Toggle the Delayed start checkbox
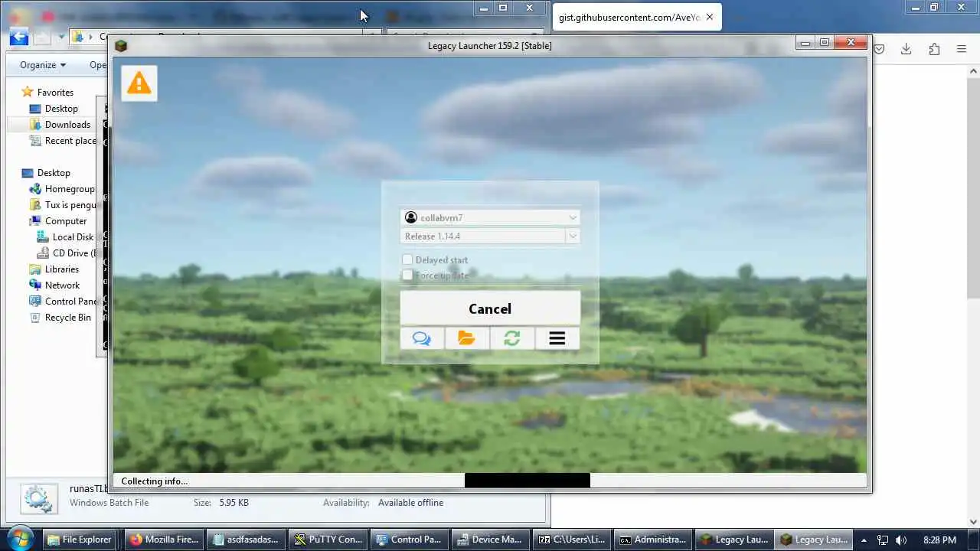This screenshot has width=980, height=551. pyautogui.click(x=407, y=259)
